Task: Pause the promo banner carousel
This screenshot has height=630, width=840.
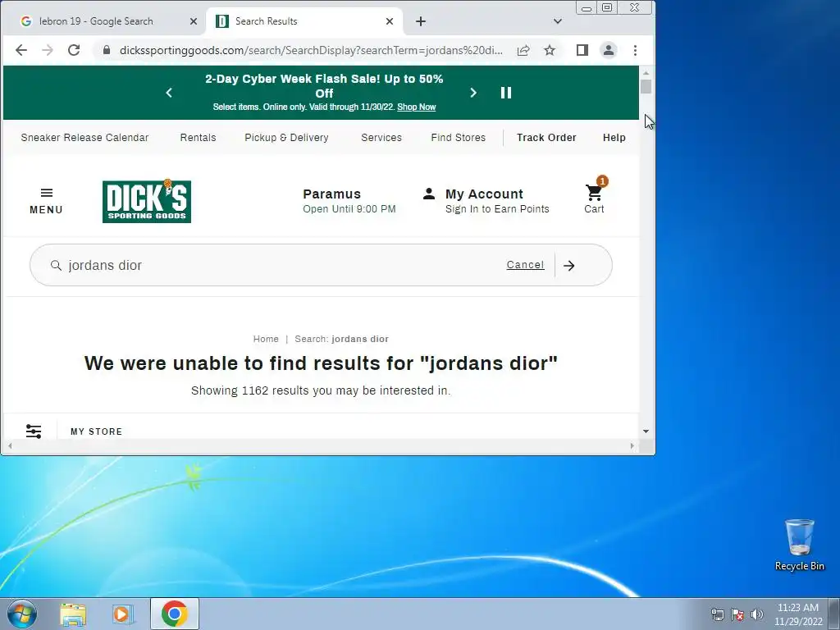Action: 505,93
